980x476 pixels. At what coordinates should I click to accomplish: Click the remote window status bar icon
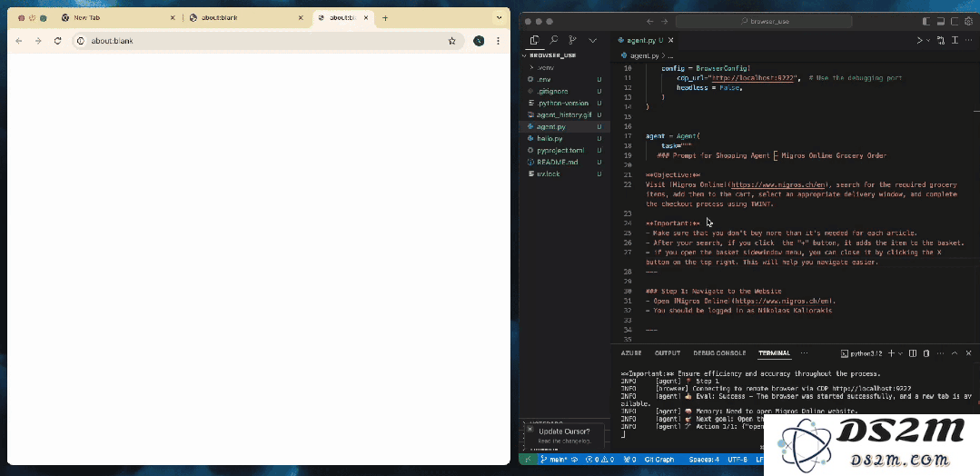click(x=527, y=459)
